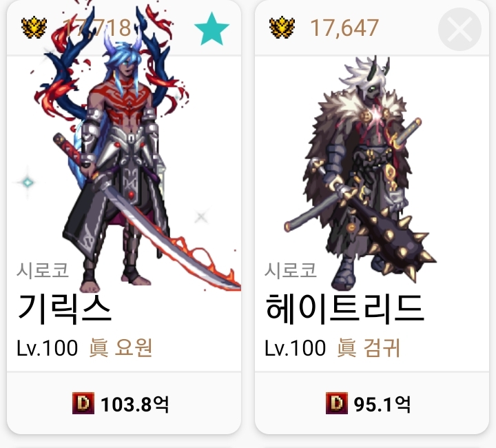Viewport: 496px width, 448px height.
Task: Click the red D damage icon beside 103.8억
Action: 83,403
